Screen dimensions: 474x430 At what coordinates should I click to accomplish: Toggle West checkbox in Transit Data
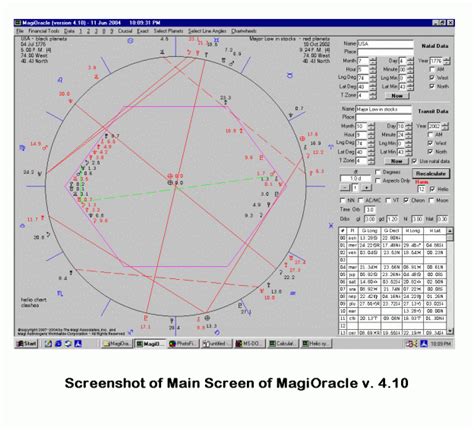point(431,143)
